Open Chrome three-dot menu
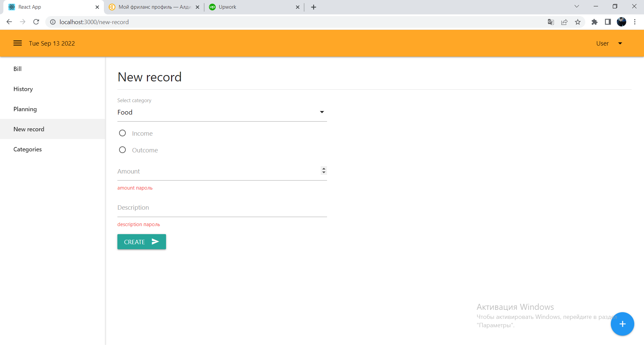The height and width of the screenshot is (345, 644). (635, 22)
